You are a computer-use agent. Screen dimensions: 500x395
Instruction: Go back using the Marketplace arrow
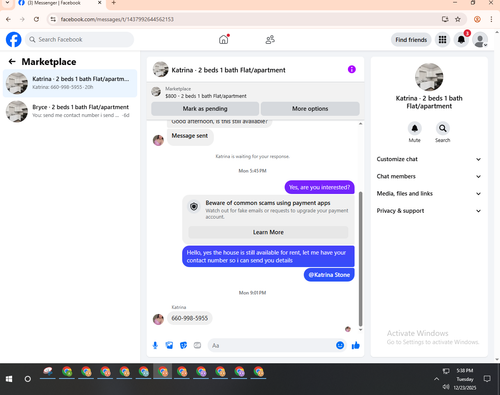point(12,62)
